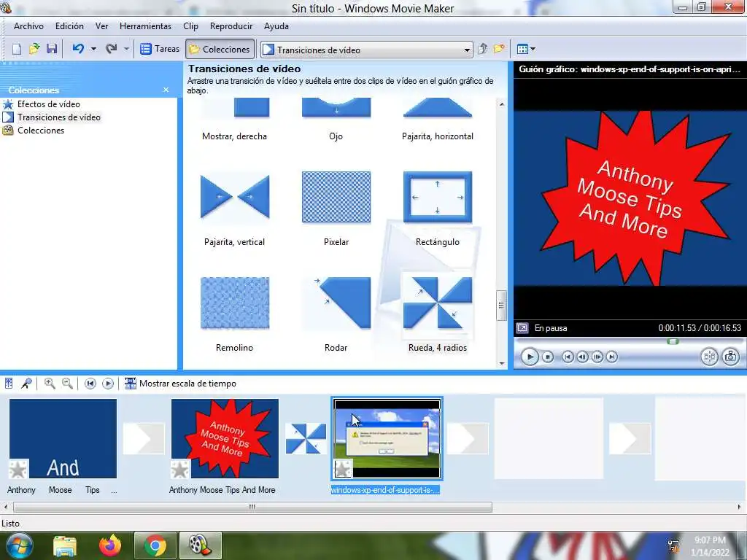747x560 pixels.
Task: Select the Rueda, 4 radios transition
Action: pyautogui.click(x=438, y=314)
